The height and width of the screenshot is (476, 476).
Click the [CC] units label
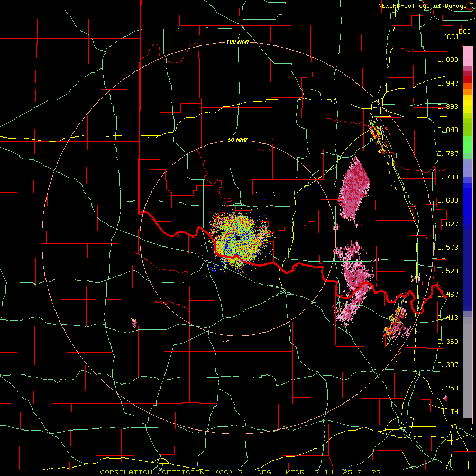pos(452,36)
